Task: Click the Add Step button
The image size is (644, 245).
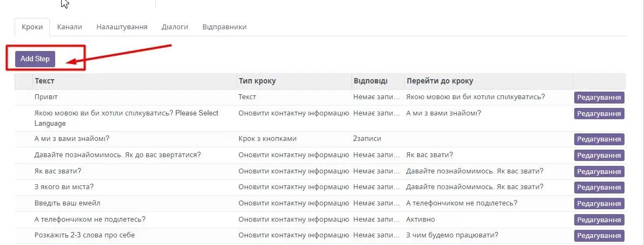Action: [35, 59]
